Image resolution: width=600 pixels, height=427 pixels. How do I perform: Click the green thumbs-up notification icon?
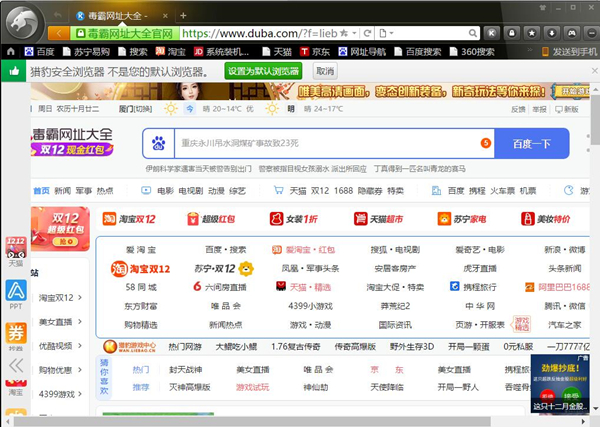coord(12,71)
